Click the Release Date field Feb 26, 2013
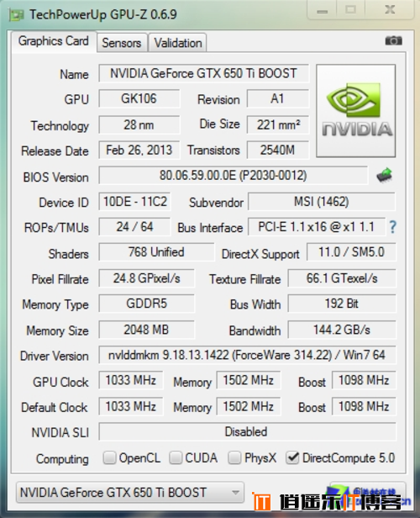This screenshot has width=420, height=518. [x=139, y=151]
